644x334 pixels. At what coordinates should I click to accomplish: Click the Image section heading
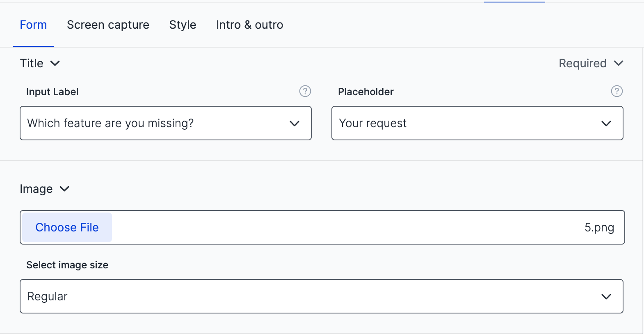pyautogui.click(x=36, y=189)
